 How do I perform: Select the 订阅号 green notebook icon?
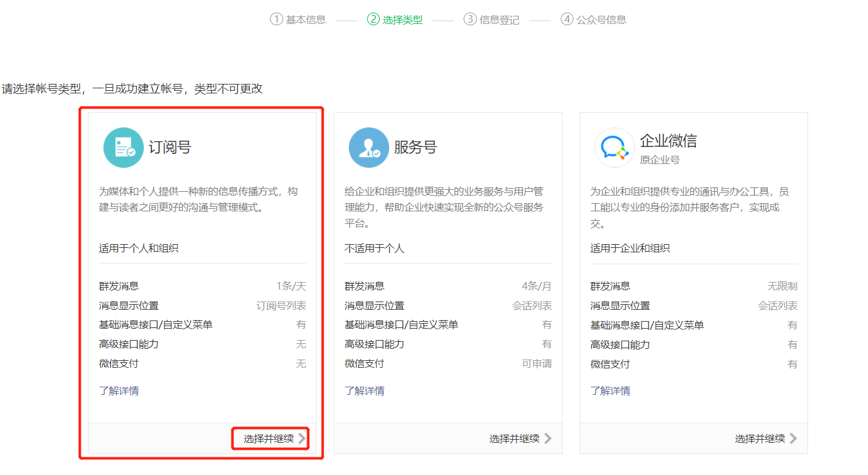(123, 147)
